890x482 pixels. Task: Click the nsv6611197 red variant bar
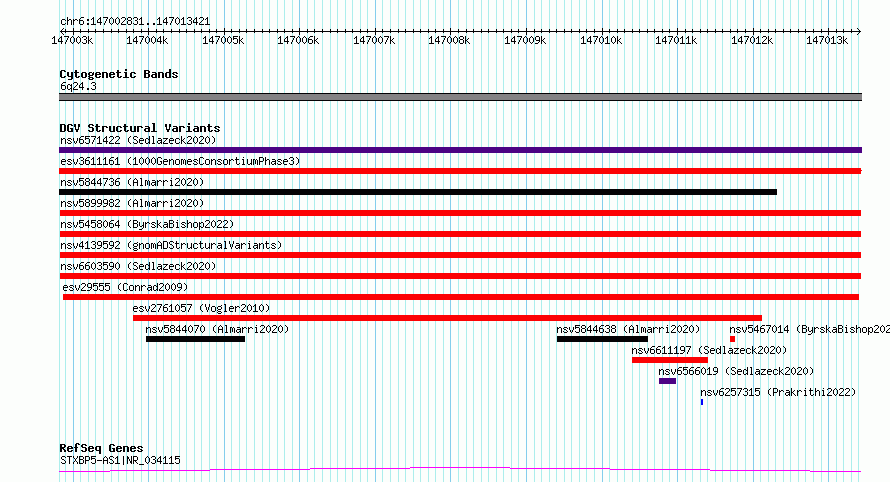click(x=670, y=360)
